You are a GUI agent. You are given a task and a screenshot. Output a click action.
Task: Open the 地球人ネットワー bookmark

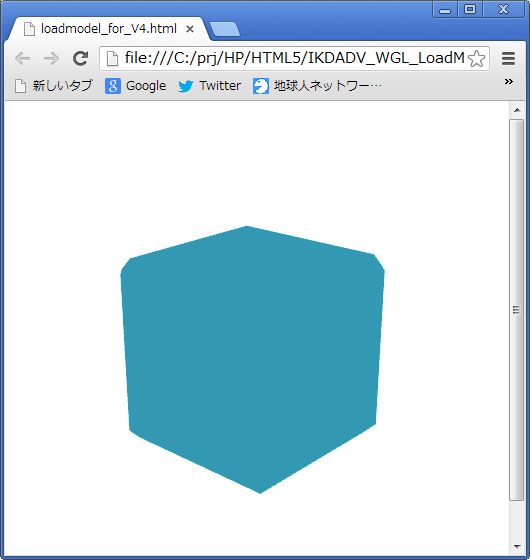(317, 86)
